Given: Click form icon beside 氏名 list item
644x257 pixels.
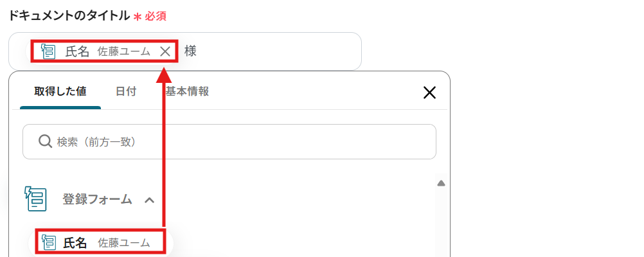Looking at the screenshot, I should click(49, 242).
